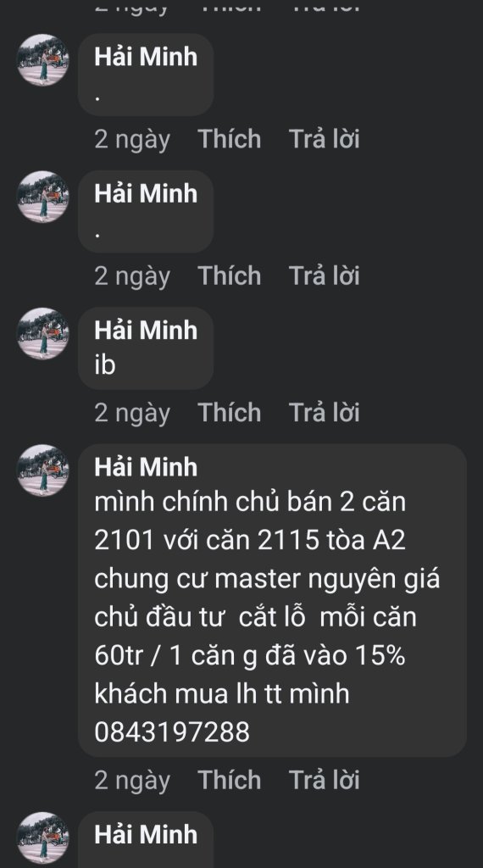
Task: Open Hải Minh name on the bottom comment
Action: (146, 834)
